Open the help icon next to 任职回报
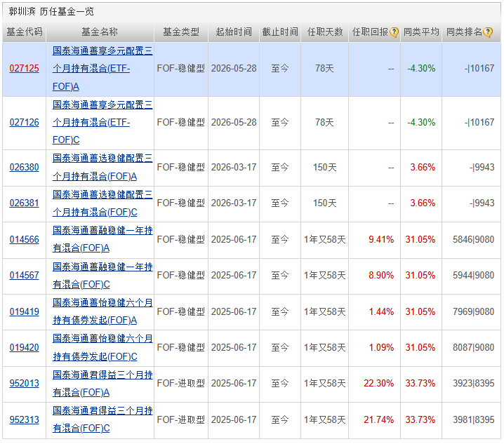Image resolution: width=504 pixels, height=444 pixels. tap(394, 32)
